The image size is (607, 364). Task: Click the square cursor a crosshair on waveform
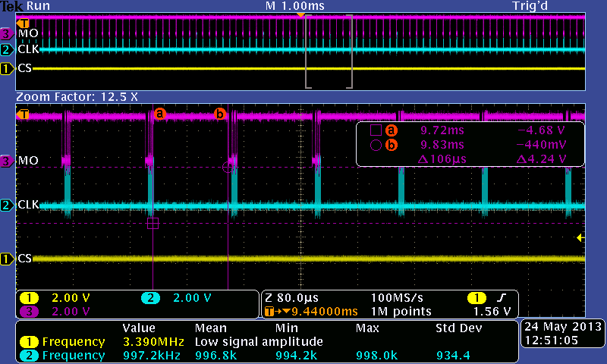click(x=153, y=223)
